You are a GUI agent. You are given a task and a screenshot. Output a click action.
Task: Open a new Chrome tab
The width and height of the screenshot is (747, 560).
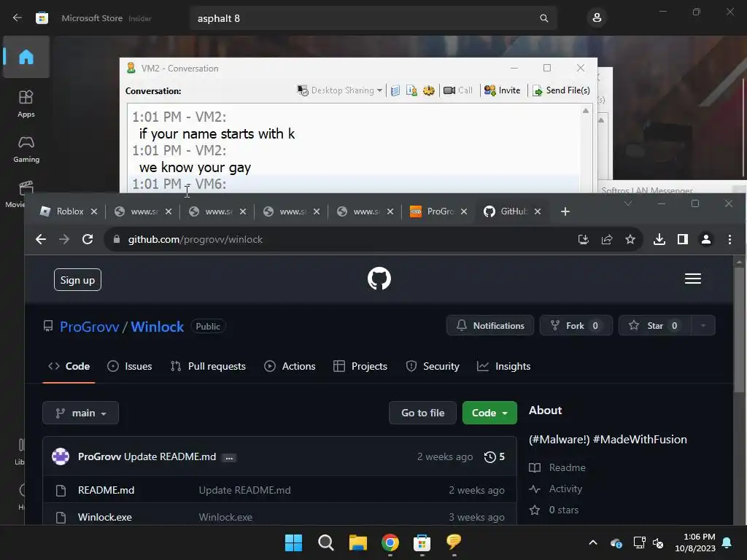[x=565, y=211]
